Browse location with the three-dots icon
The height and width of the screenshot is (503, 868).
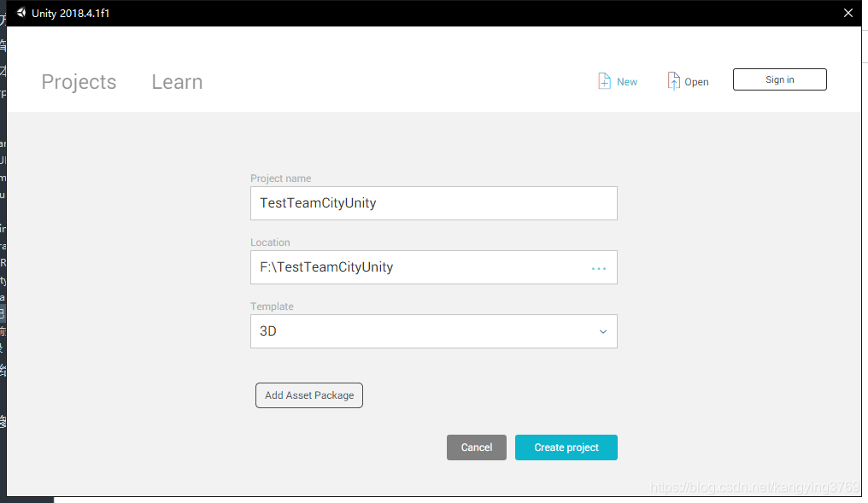point(598,268)
